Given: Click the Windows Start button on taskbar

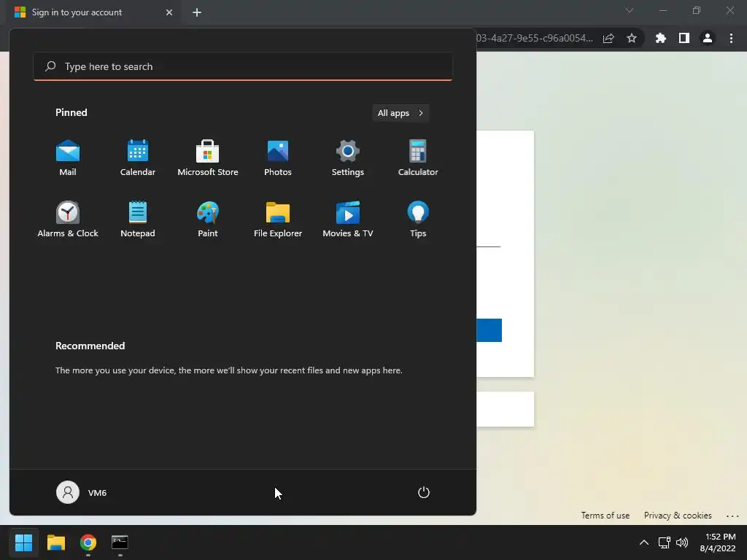Looking at the screenshot, I should 24,542.
